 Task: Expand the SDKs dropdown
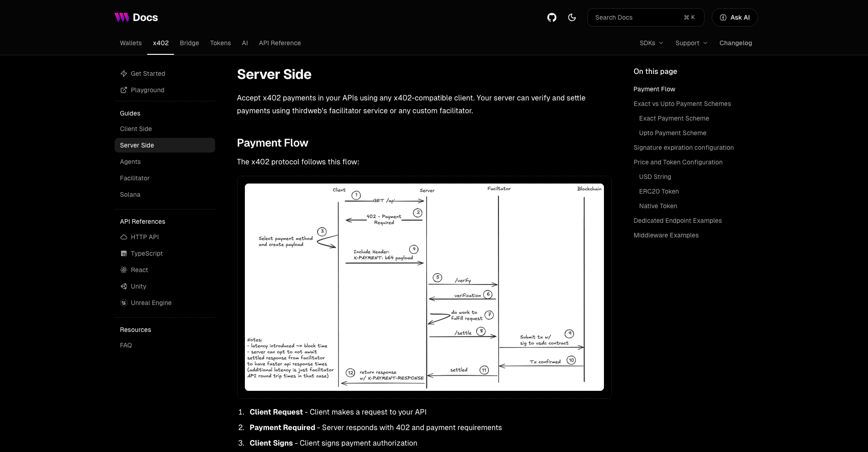pyautogui.click(x=651, y=43)
